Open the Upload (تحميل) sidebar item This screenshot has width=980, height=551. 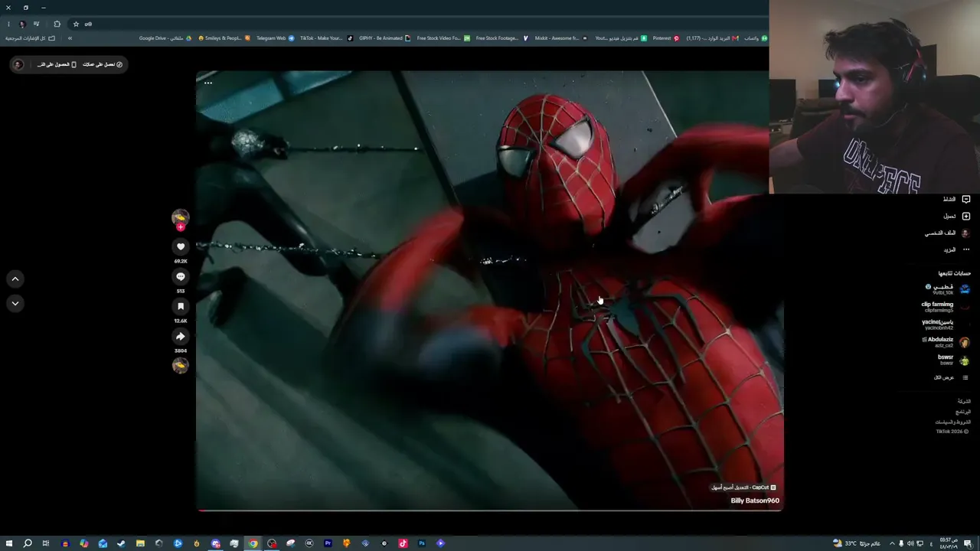pos(956,216)
